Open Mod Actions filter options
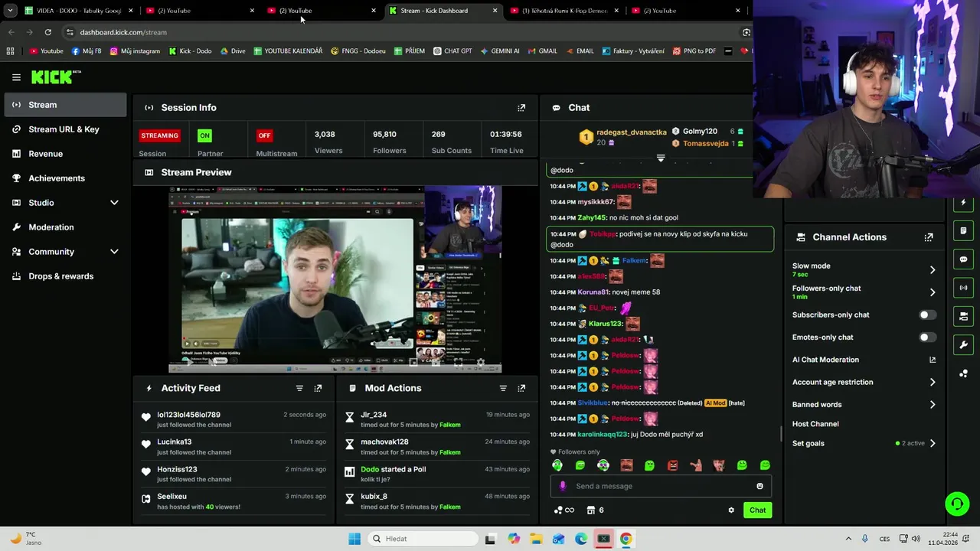This screenshot has width=980, height=551. click(503, 388)
